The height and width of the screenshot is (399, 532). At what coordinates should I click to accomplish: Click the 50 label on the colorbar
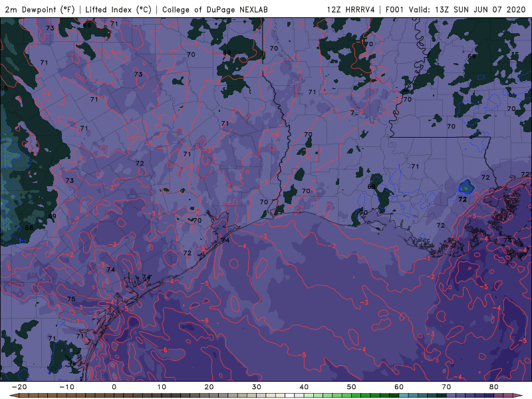(x=352, y=387)
